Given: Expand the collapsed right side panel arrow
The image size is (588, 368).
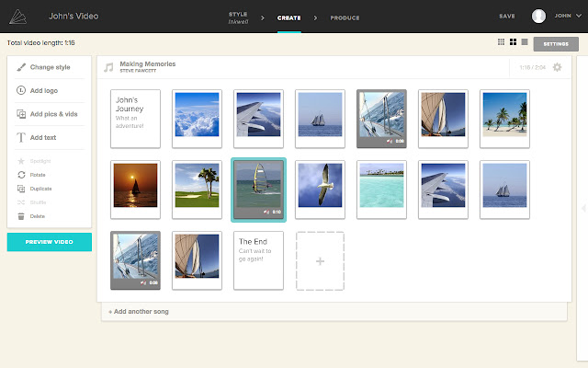Looking at the screenshot, I should (x=583, y=208).
